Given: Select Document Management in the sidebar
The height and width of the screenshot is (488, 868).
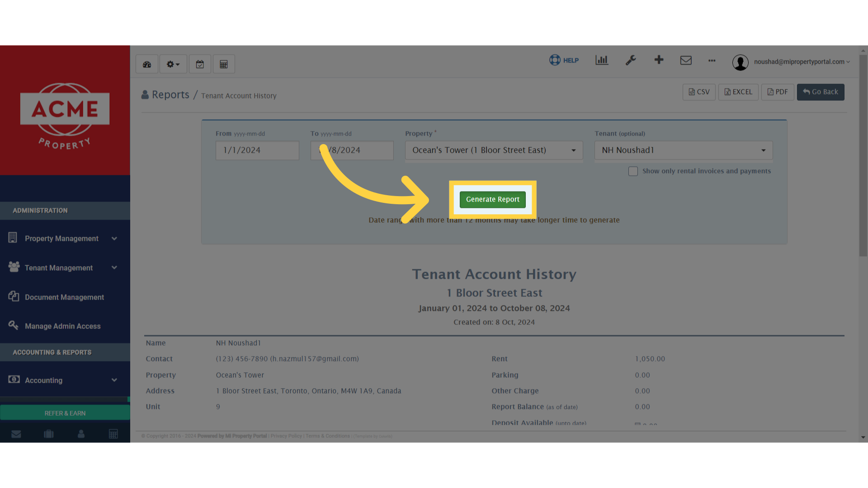Looking at the screenshot, I should pyautogui.click(x=64, y=297).
